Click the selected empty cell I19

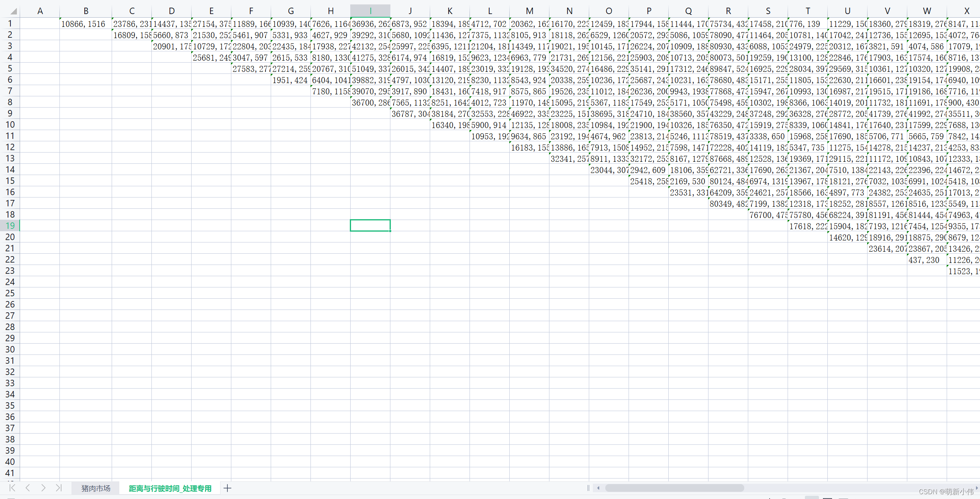pos(370,226)
